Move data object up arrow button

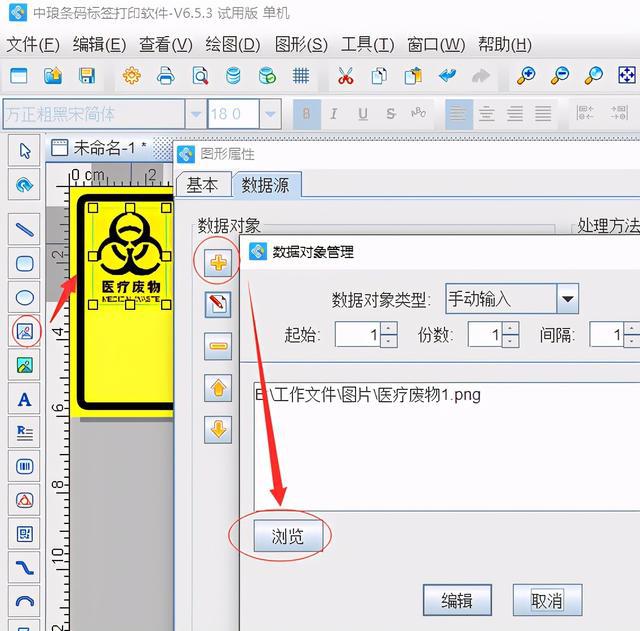[x=218, y=388]
